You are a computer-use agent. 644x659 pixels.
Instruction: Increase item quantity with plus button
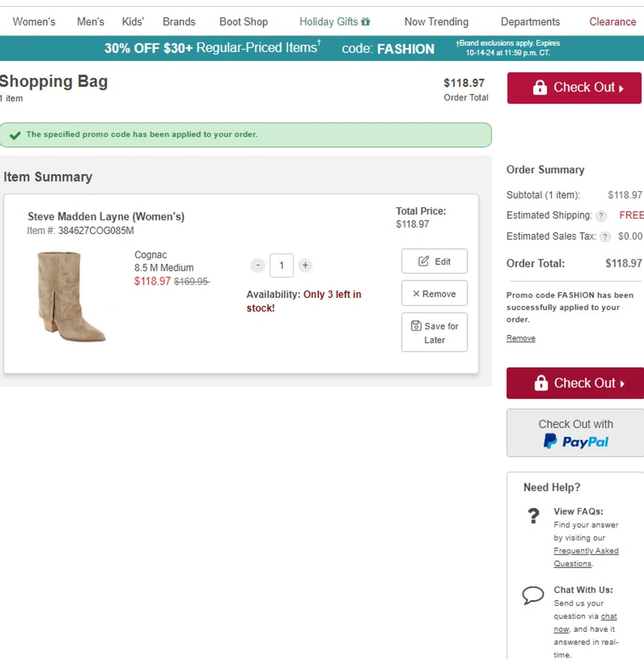pyautogui.click(x=305, y=265)
